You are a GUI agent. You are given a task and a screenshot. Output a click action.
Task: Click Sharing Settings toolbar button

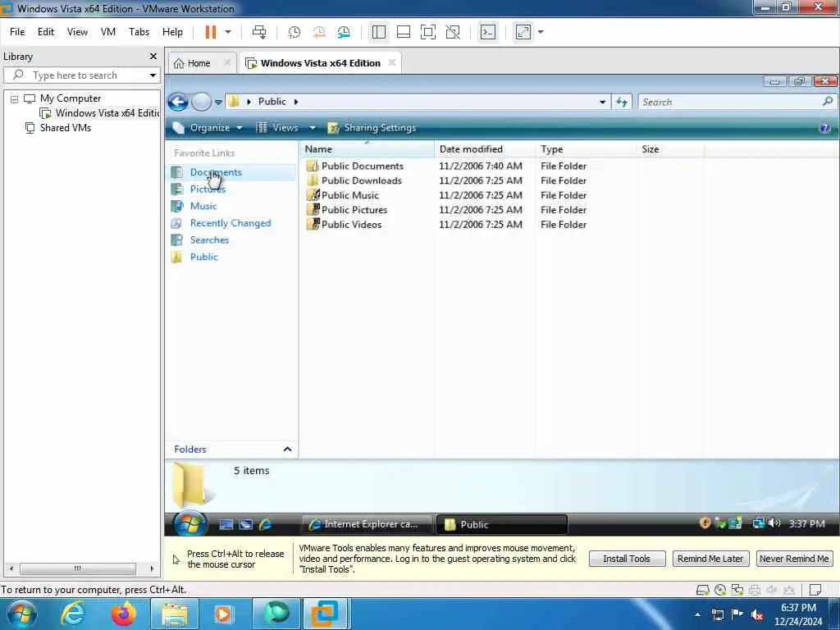point(372,128)
